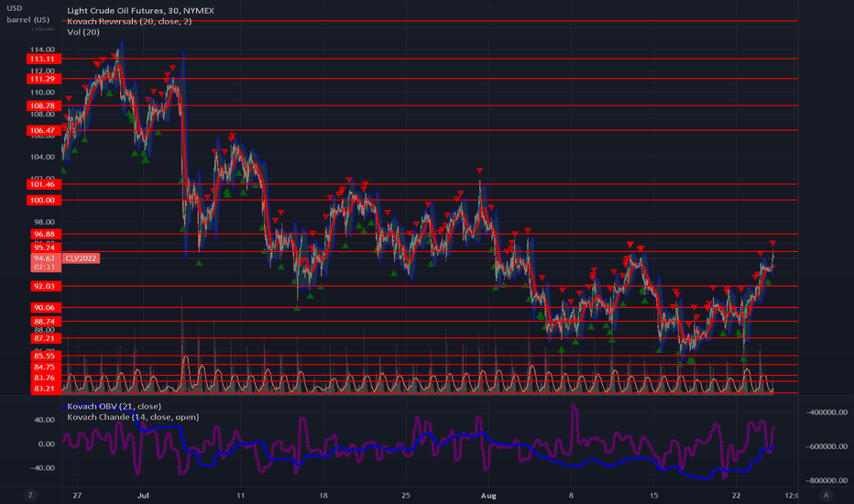Click the -800000.00 OBV scale value

click(827, 480)
